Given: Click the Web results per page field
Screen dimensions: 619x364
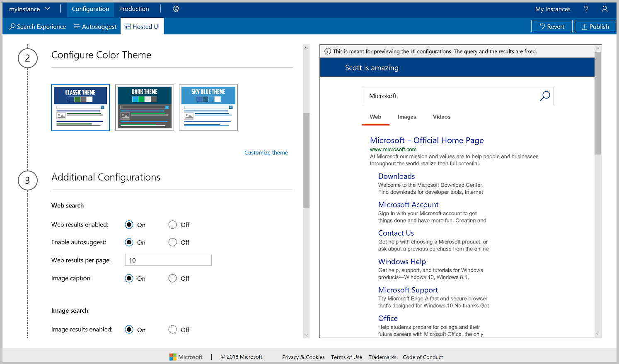Looking at the screenshot, I should (x=168, y=260).
